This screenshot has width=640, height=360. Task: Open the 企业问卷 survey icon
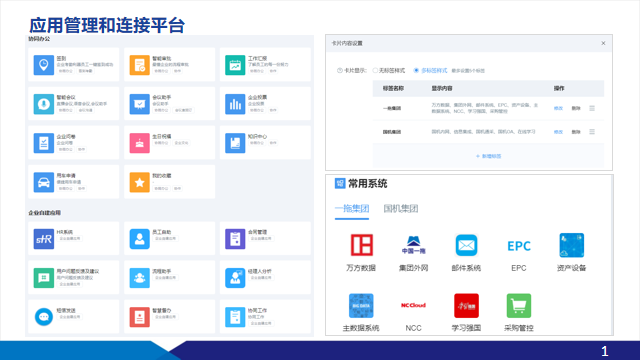[x=44, y=143]
